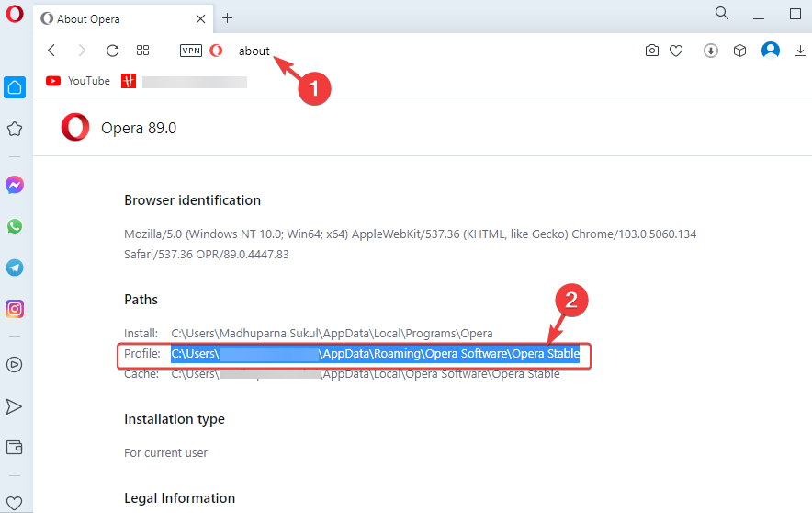Viewport: 812px width, 513px height.
Task: Open the circular update download icon in toolbar
Action: (711, 51)
